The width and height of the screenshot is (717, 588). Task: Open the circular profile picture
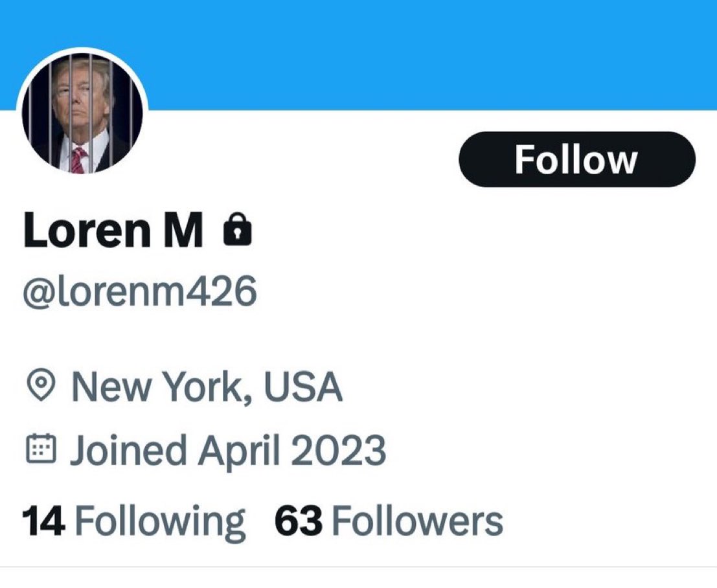pyautogui.click(x=84, y=113)
